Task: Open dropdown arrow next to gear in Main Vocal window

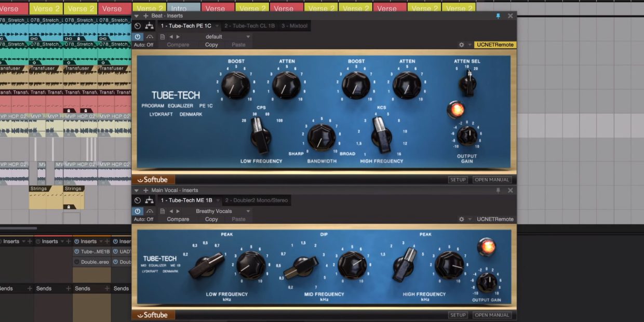Action: [x=469, y=219]
